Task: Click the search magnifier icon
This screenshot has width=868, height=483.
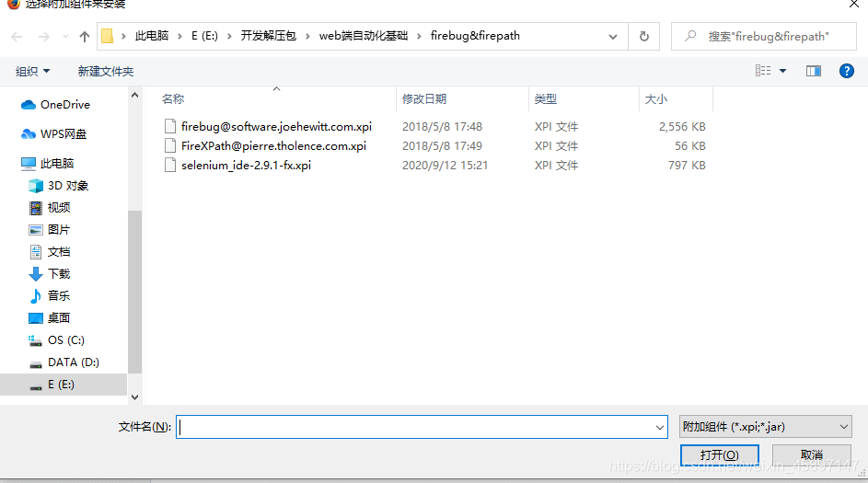Action: (690, 37)
